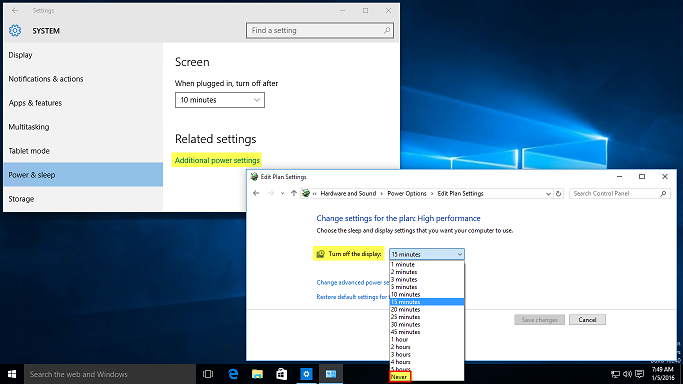Select Power & sleep in sidebar
Screen dimensions: 683x384
tap(83, 175)
